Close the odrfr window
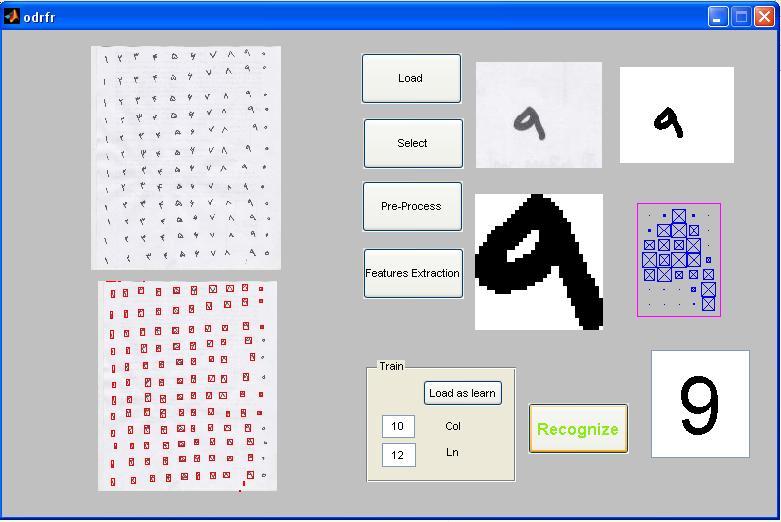The image size is (781, 522). pyautogui.click(x=764, y=17)
